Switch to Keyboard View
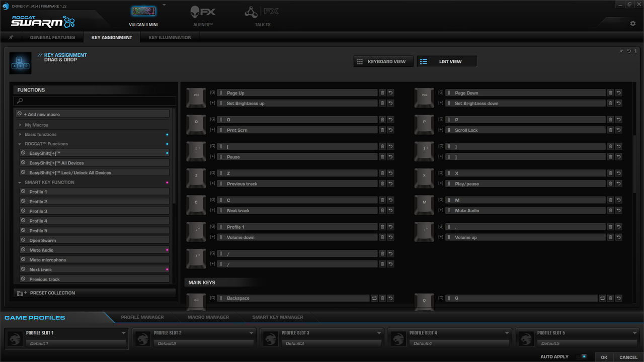Viewport: 644px width, 362px height. click(383, 61)
